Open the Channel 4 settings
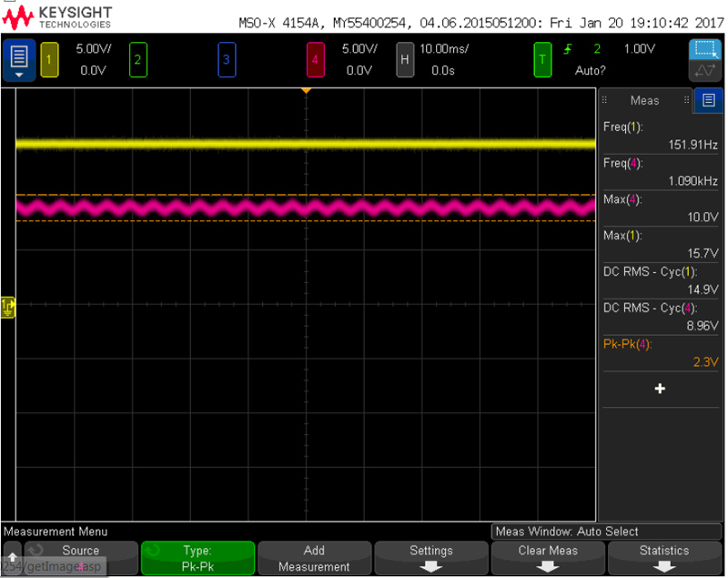The height and width of the screenshot is (578, 728). point(314,57)
